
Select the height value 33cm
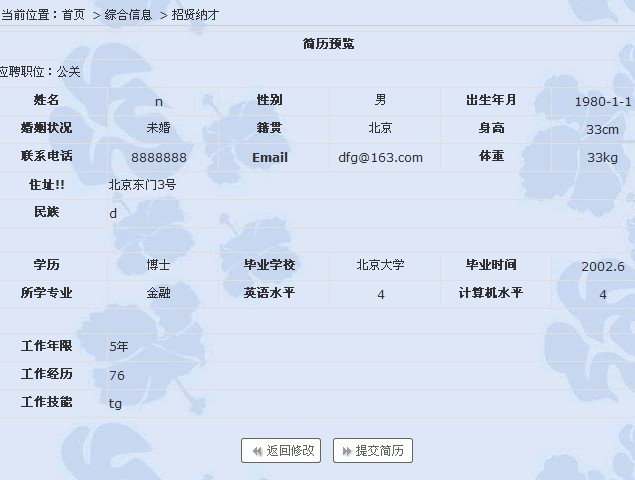tap(602, 129)
